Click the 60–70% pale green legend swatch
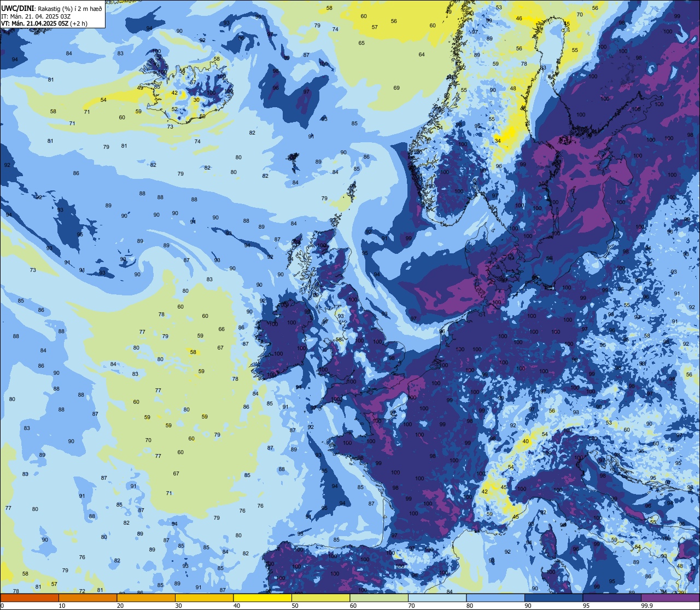 click(379, 597)
